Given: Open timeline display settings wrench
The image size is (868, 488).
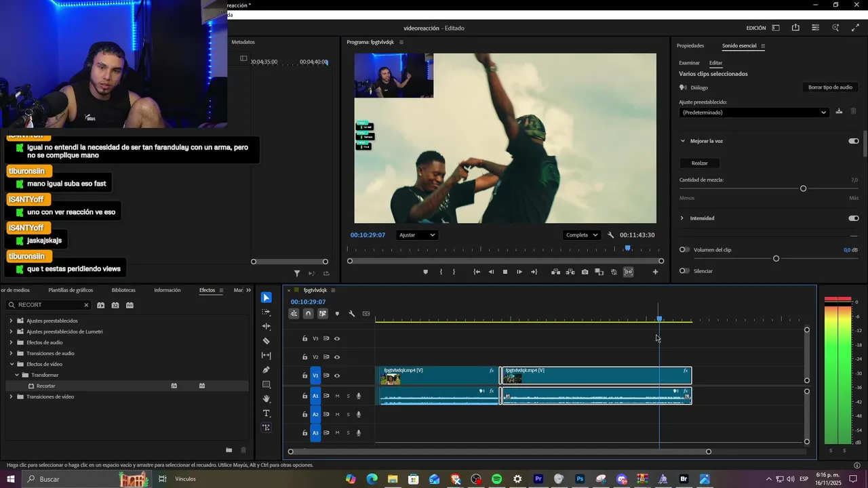Looking at the screenshot, I should pos(351,314).
